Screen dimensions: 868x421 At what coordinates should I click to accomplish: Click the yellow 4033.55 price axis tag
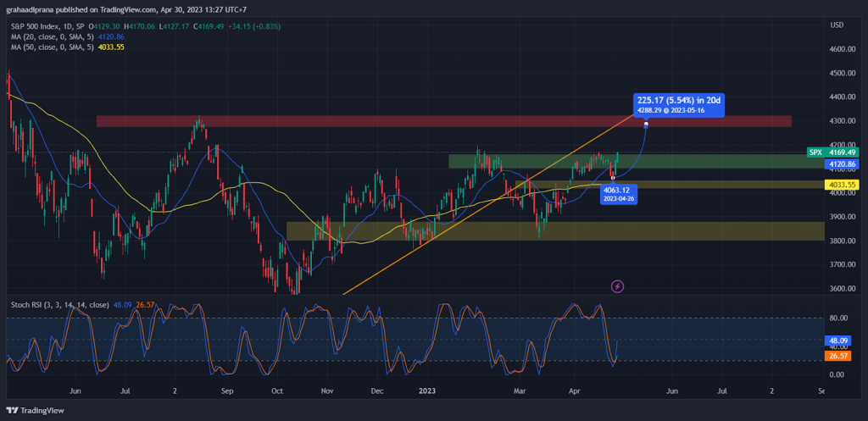tap(842, 185)
